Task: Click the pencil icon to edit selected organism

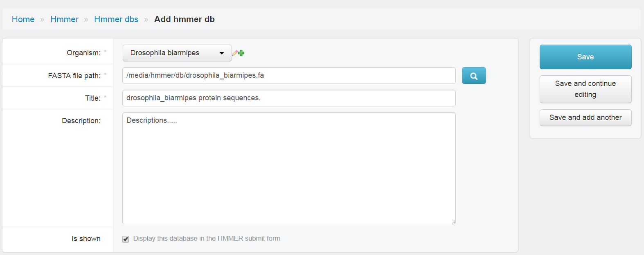Action: pos(235,53)
